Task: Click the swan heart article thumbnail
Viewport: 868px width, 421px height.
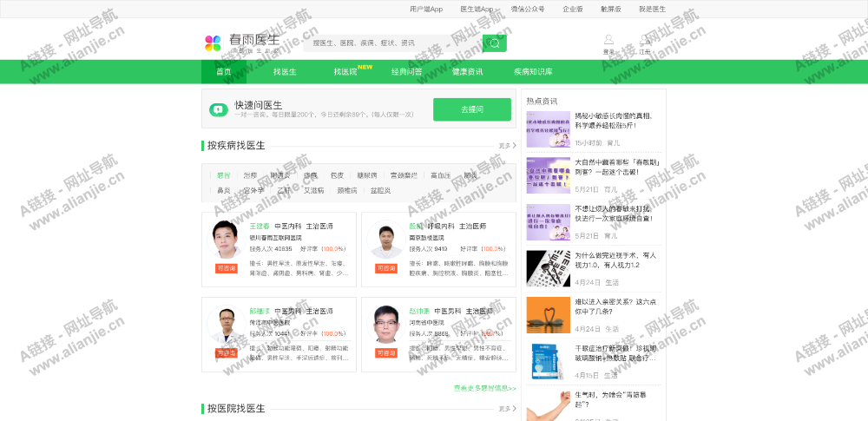Action: (x=548, y=315)
